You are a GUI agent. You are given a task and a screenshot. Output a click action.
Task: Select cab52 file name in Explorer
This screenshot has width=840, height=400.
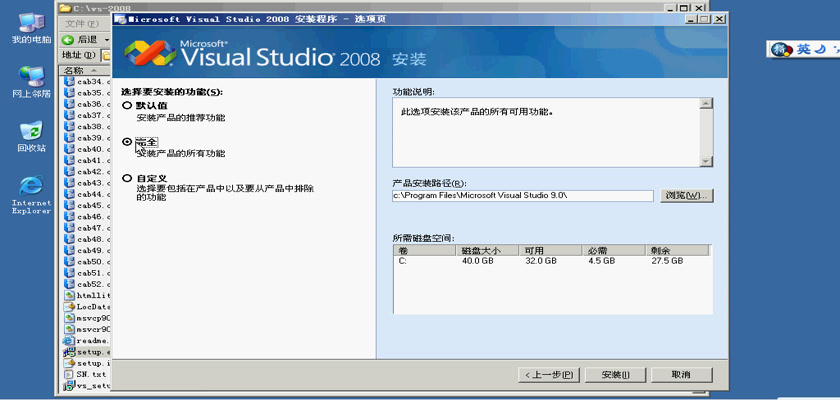coord(94,284)
